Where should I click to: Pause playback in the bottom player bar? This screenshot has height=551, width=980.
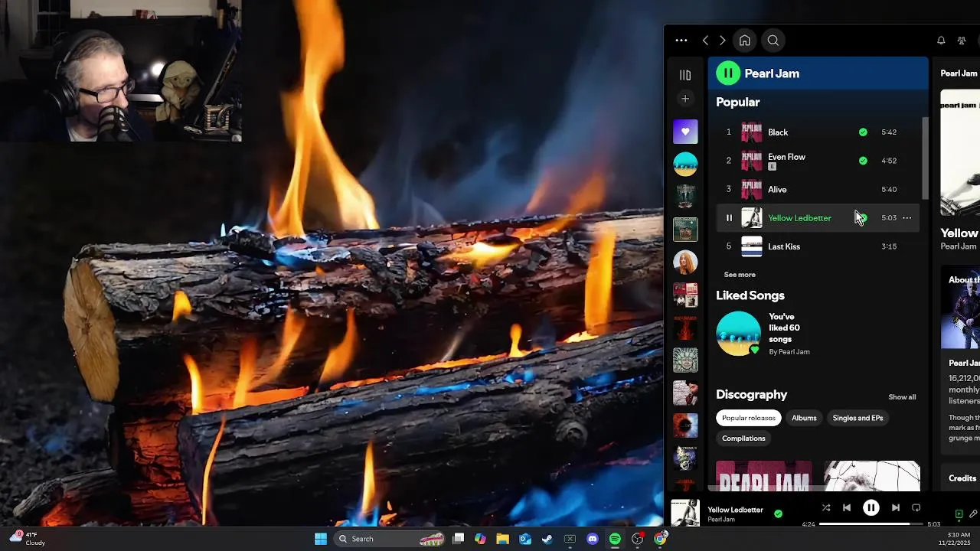pos(871,507)
